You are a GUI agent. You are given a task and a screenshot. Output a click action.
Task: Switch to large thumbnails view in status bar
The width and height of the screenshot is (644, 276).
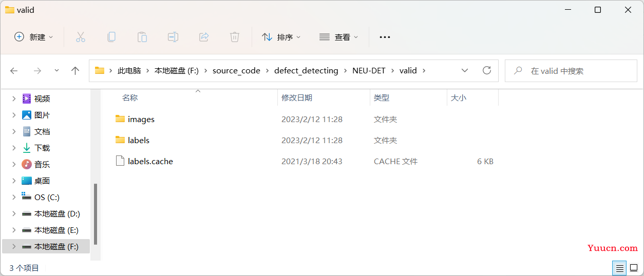(x=635, y=268)
